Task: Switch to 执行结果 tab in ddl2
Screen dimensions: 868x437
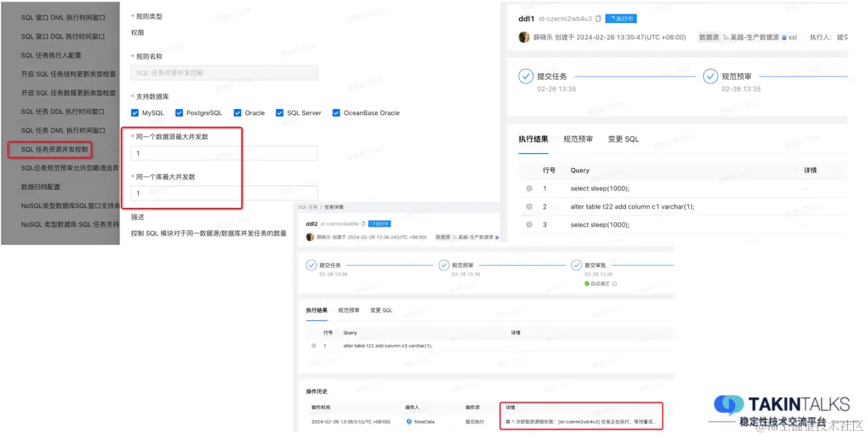Action: [317, 310]
